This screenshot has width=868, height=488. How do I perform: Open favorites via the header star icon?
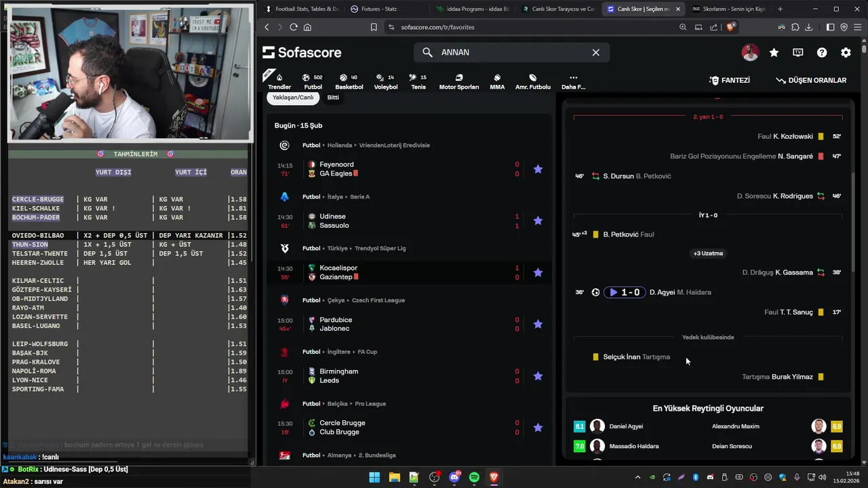774,52
